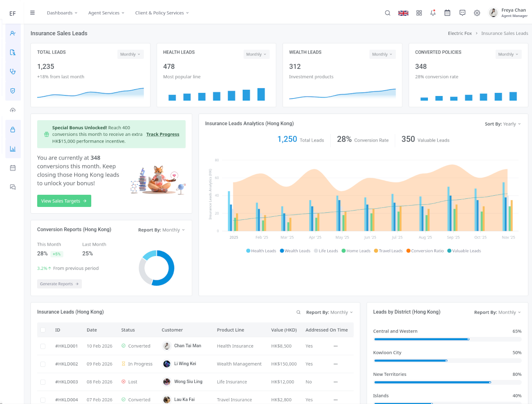Toggle Travel Leads legend series
532x404 pixels.
(x=388, y=251)
